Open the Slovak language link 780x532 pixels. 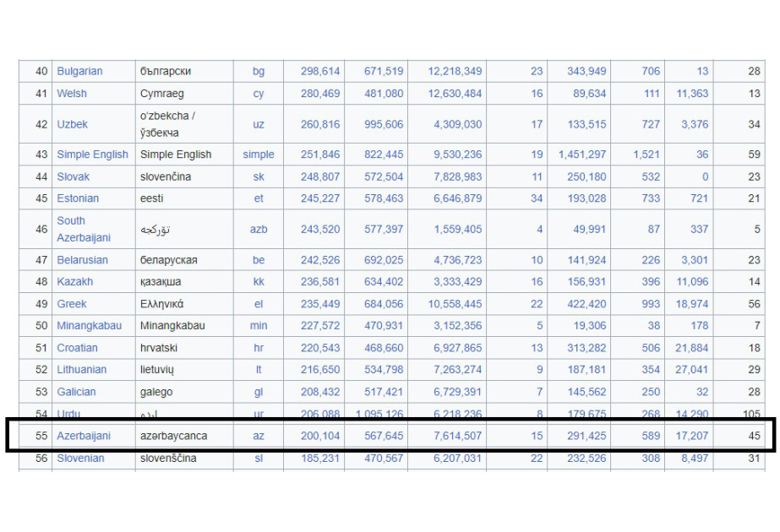[74, 176]
